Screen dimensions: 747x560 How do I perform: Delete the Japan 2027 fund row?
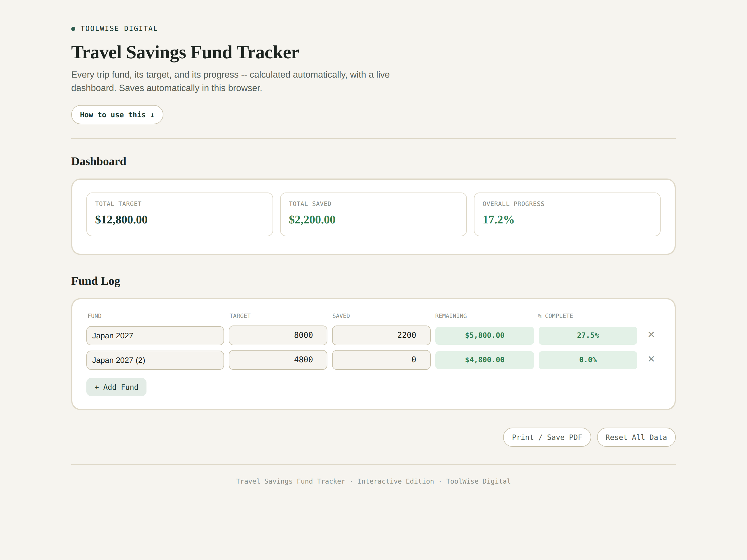[651, 335]
